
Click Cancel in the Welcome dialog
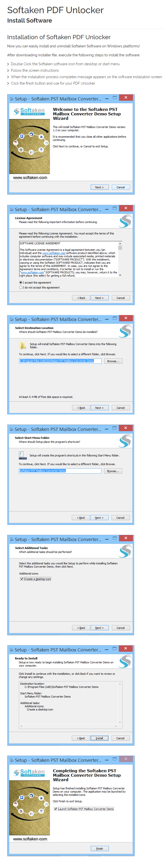(x=121, y=187)
